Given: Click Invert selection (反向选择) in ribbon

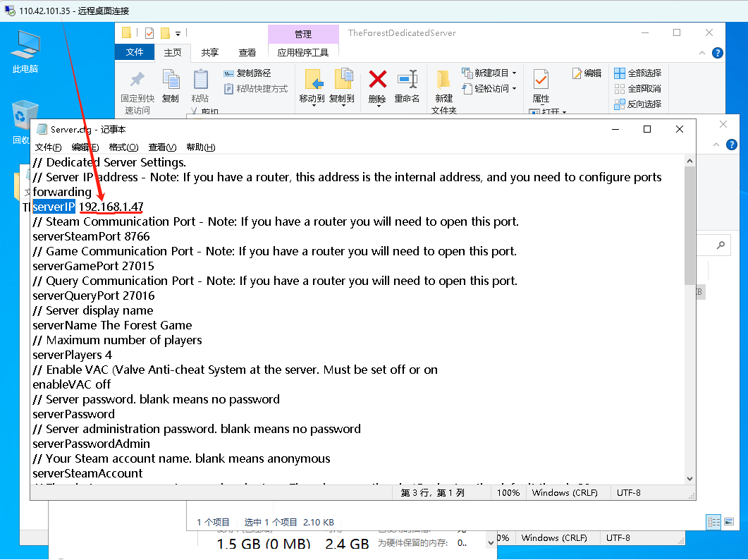Looking at the screenshot, I should (638, 104).
